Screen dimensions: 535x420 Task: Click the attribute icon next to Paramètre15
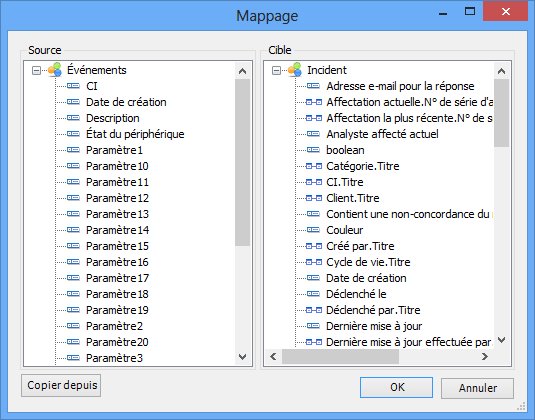[73, 246]
